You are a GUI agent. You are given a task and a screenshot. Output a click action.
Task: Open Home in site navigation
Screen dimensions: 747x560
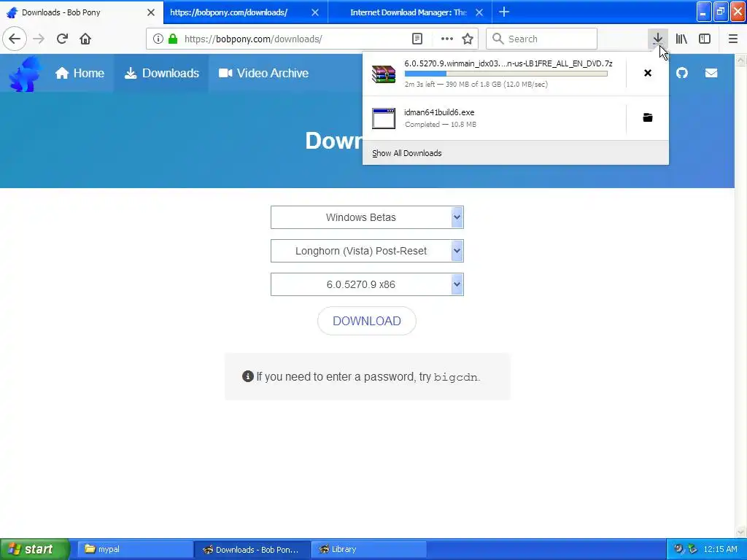point(80,74)
